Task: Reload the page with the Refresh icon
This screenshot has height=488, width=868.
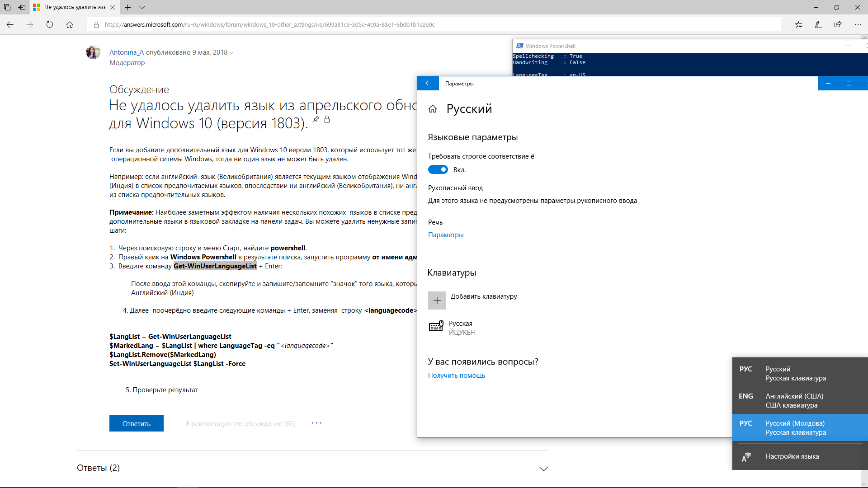Action: [50, 25]
